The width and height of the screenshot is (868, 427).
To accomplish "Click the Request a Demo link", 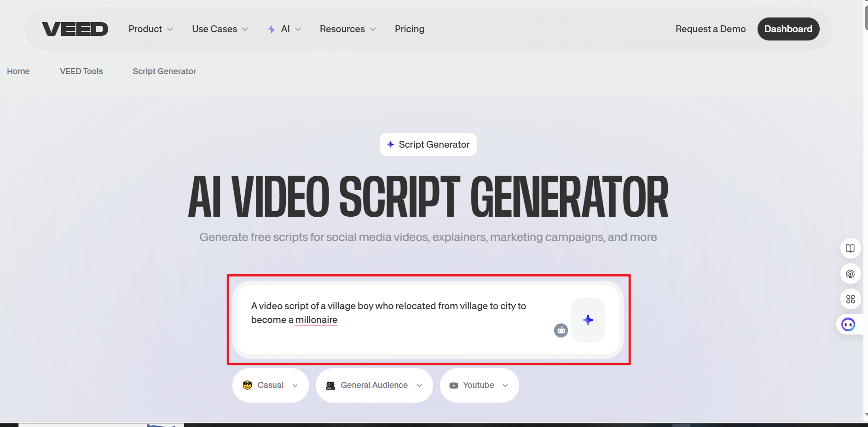I will 710,29.
